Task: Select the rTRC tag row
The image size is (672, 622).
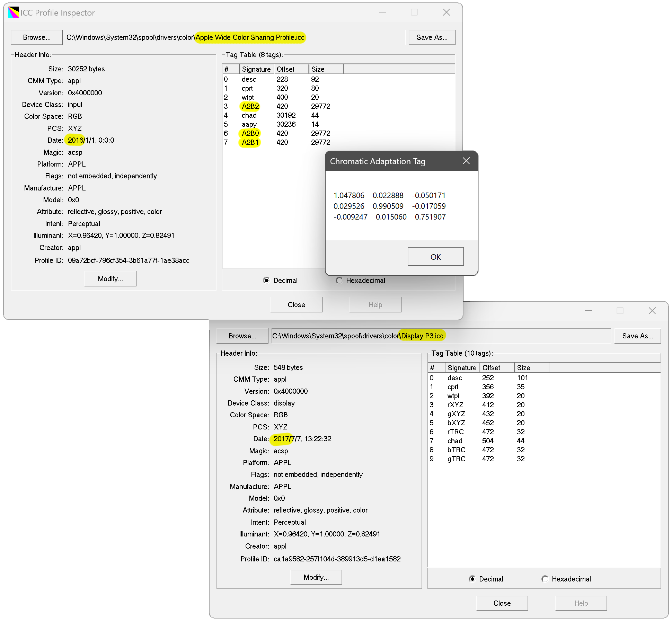Action: [x=544, y=432]
